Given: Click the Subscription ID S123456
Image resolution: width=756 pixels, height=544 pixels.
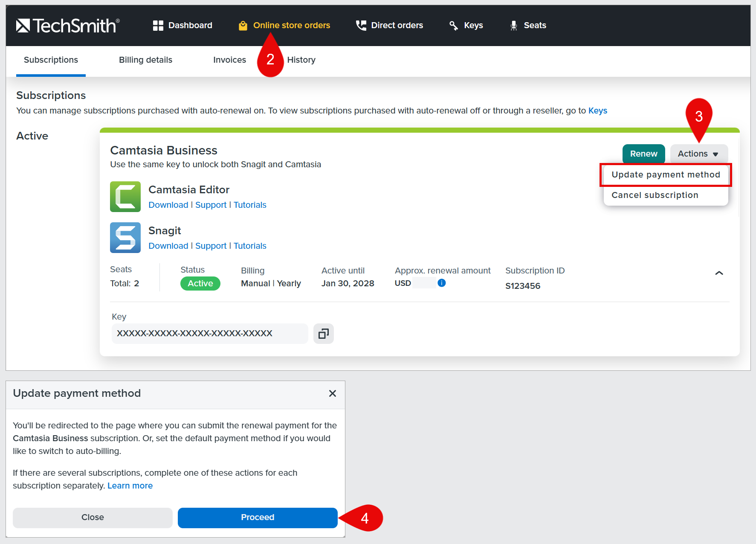Looking at the screenshot, I should 523,286.
